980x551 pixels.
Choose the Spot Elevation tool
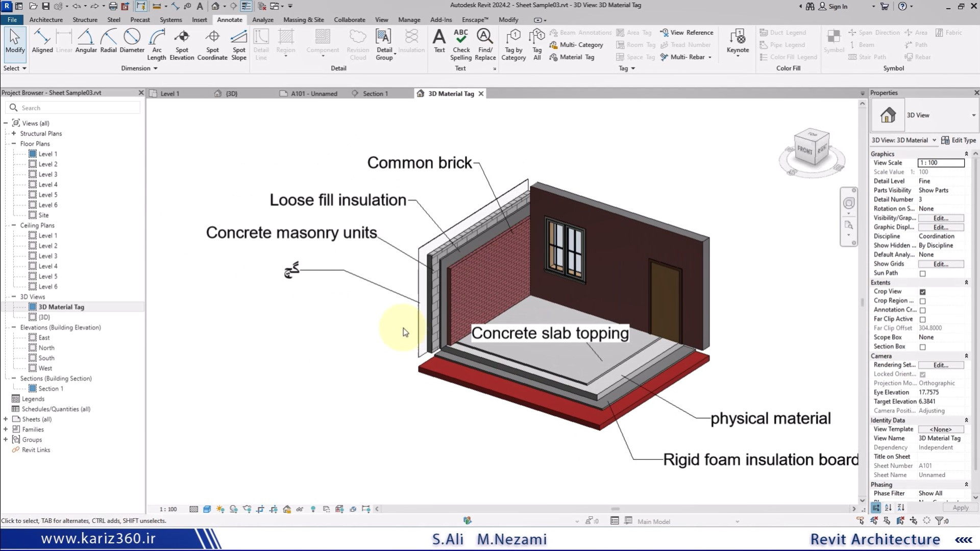click(182, 44)
